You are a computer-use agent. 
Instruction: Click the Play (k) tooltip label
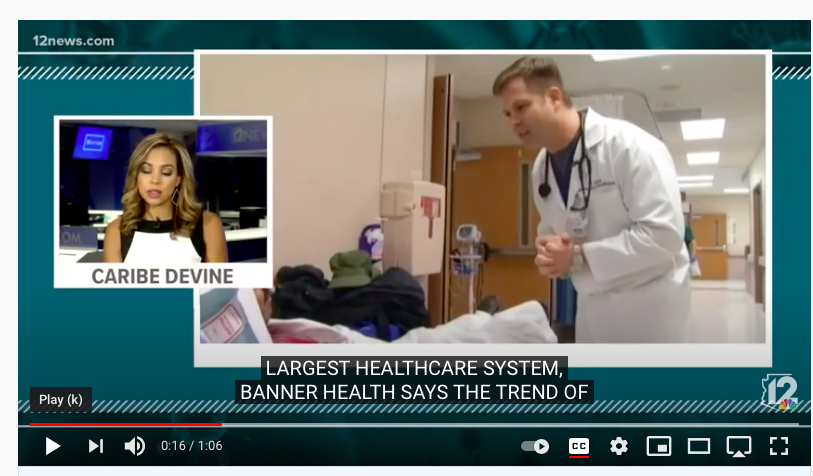61,400
